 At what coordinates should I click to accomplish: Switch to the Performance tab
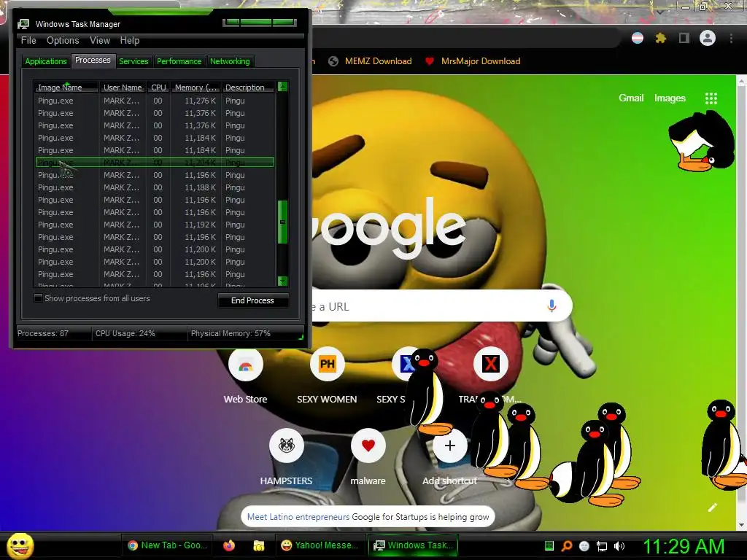point(179,61)
